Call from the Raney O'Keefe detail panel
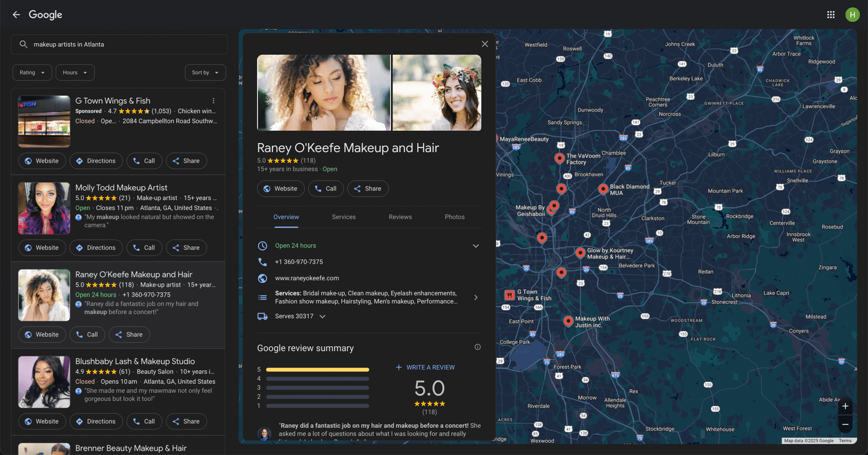 click(325, 188)
